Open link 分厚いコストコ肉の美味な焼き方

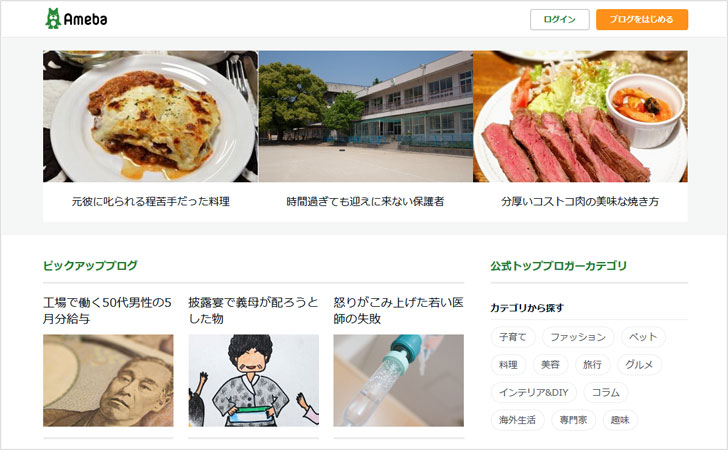pos(580,202)
